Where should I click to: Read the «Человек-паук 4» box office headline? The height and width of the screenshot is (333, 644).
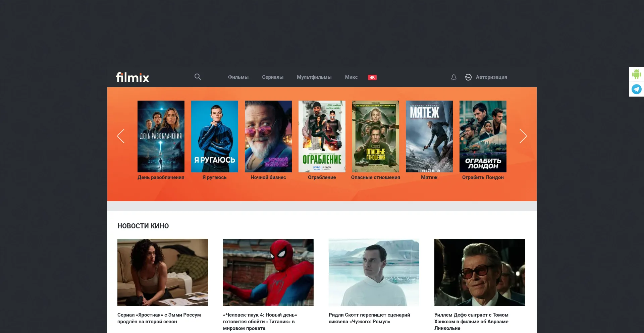(x=260, y=322)
